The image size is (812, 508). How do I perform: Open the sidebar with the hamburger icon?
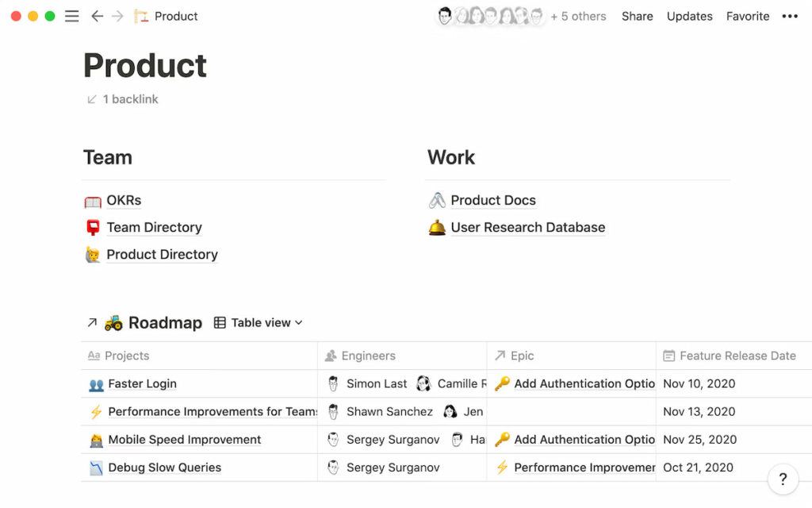pyautogui.click(x=71, y=16)
